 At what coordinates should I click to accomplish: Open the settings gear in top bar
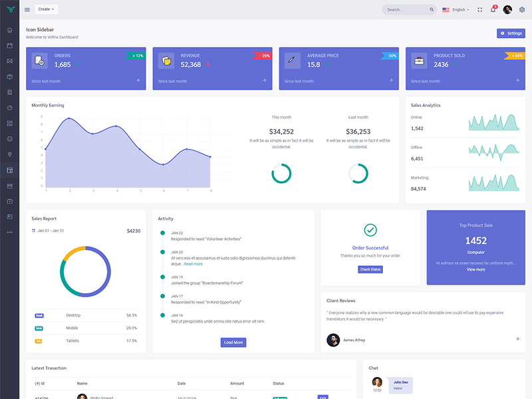click(522, 9)
